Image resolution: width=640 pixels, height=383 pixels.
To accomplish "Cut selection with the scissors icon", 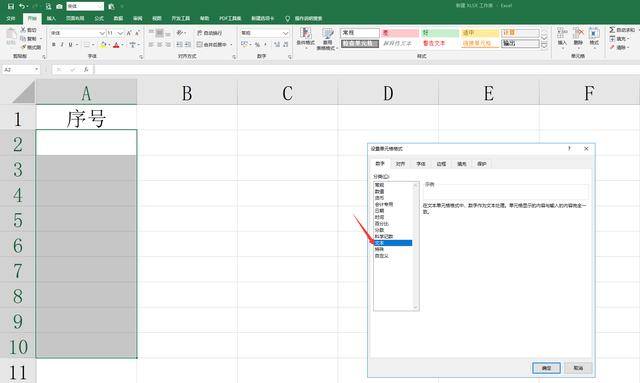I will (23, 30).
